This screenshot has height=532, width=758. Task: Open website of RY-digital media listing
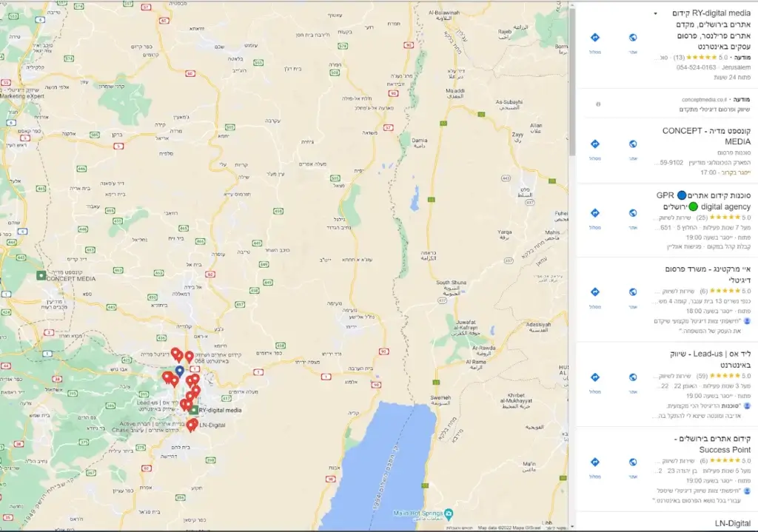pyautogui.click(x=633, y=38)
